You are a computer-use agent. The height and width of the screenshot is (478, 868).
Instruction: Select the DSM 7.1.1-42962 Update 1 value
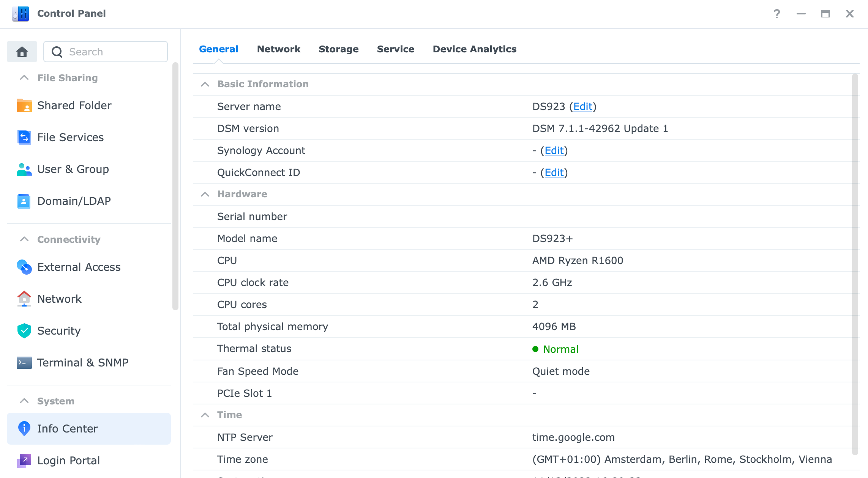click(x=600, y=129)
